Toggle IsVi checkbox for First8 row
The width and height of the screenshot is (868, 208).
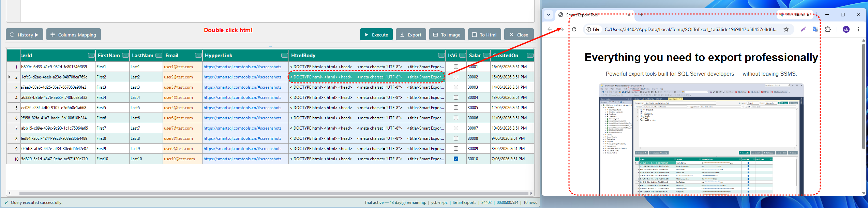tap(456, 138)
